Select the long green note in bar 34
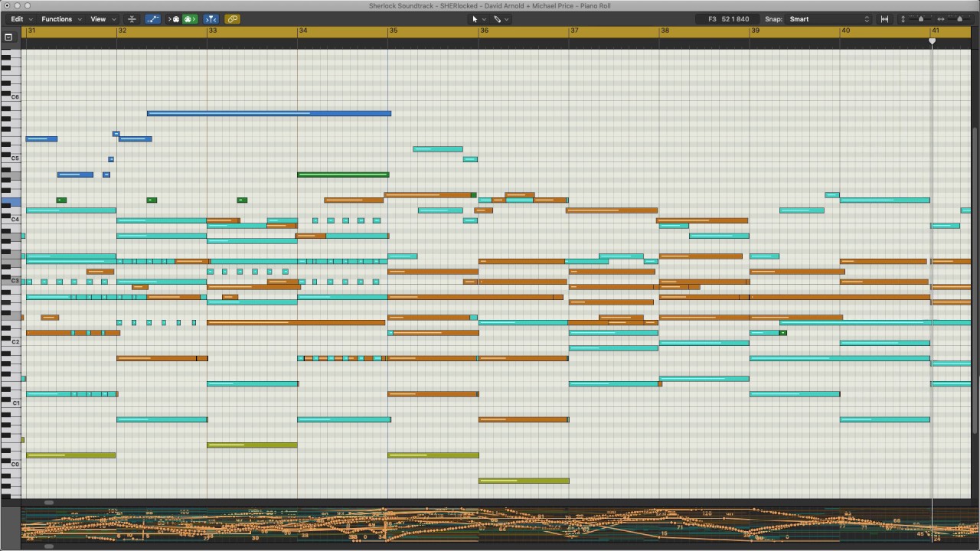Viewport: 980px width, 551px height. [x=343, y=174]
